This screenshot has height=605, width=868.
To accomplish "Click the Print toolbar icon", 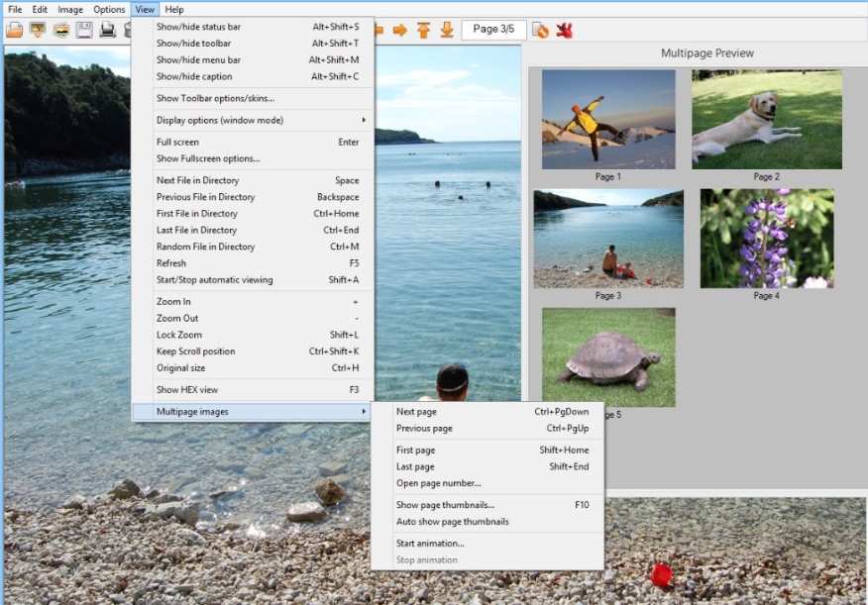I will [107, 30].
